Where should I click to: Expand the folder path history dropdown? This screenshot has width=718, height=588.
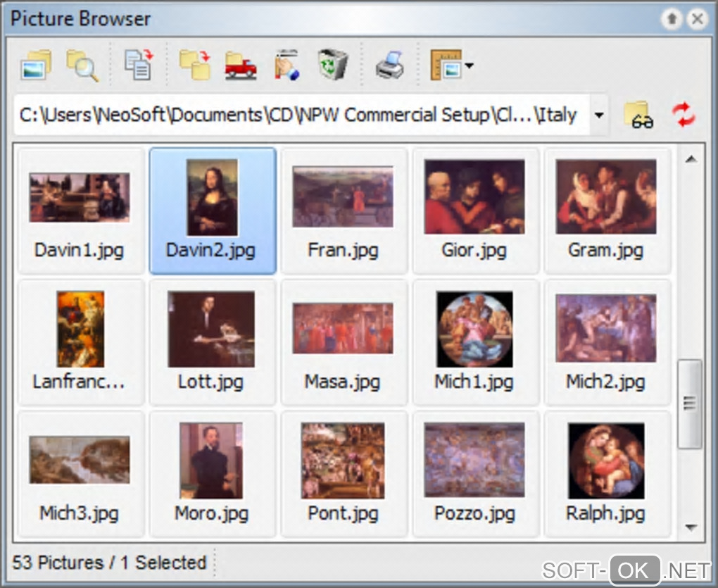tap(598, 115)
